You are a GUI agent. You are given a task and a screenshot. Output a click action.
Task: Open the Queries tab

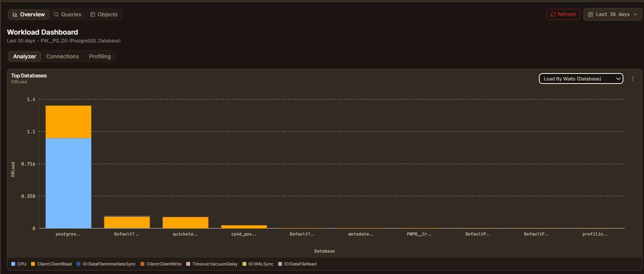[x=68, y=14]
